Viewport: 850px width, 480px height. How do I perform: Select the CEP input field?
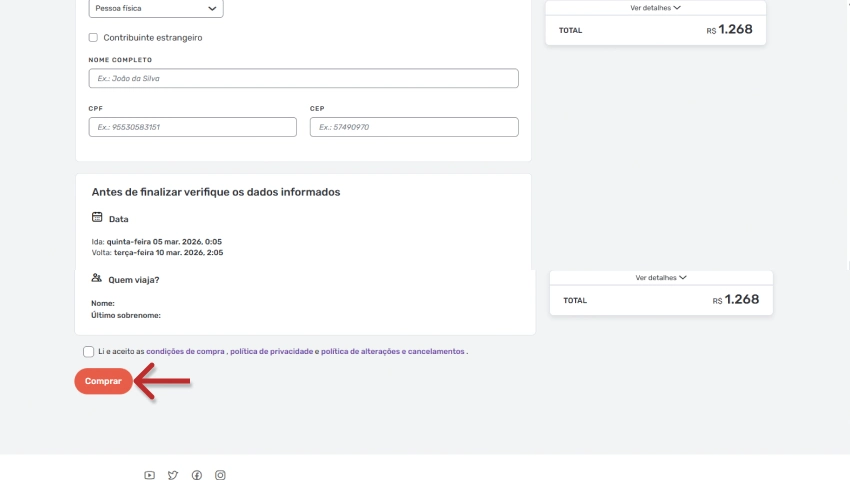point(414,127)
